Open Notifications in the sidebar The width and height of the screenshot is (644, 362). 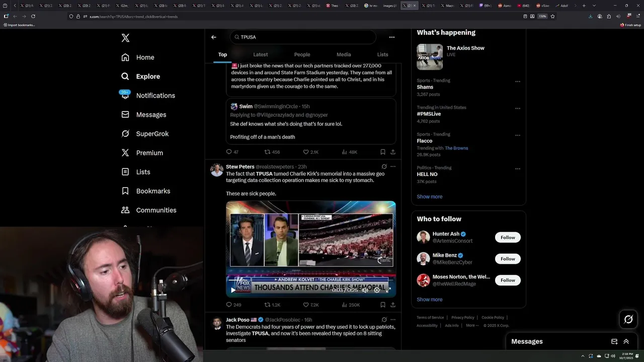[x=148, y=96]
